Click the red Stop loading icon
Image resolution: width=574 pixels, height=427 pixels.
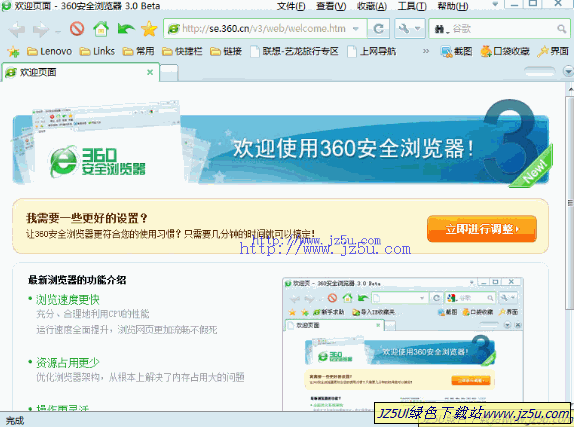[77, 29]
